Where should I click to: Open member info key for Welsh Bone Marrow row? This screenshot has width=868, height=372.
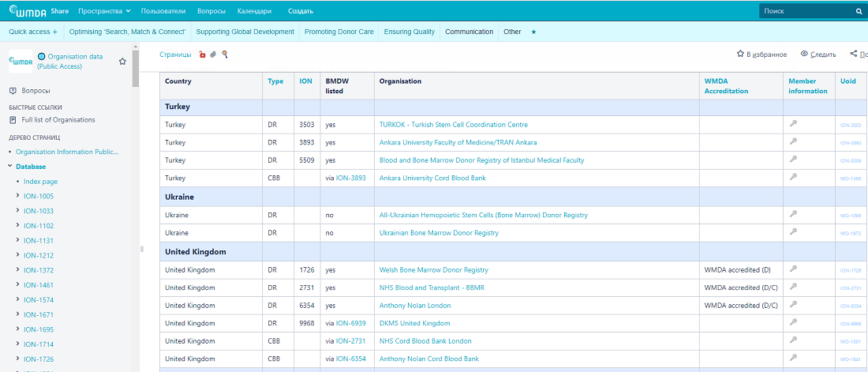coord(793,269)
